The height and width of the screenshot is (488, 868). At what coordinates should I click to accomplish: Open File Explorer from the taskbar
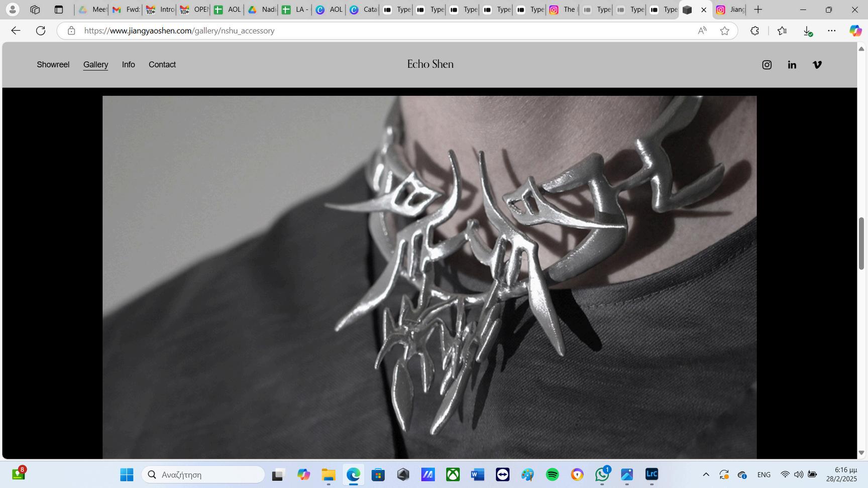tap(328, 474)
